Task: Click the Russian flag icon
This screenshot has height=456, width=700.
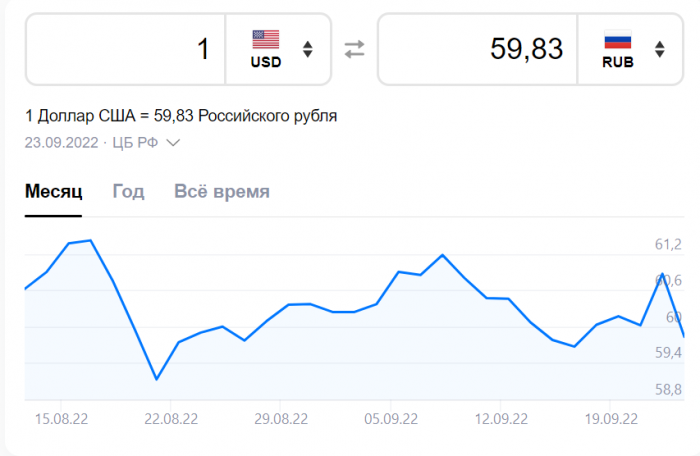Action: (x=618, y=39)
